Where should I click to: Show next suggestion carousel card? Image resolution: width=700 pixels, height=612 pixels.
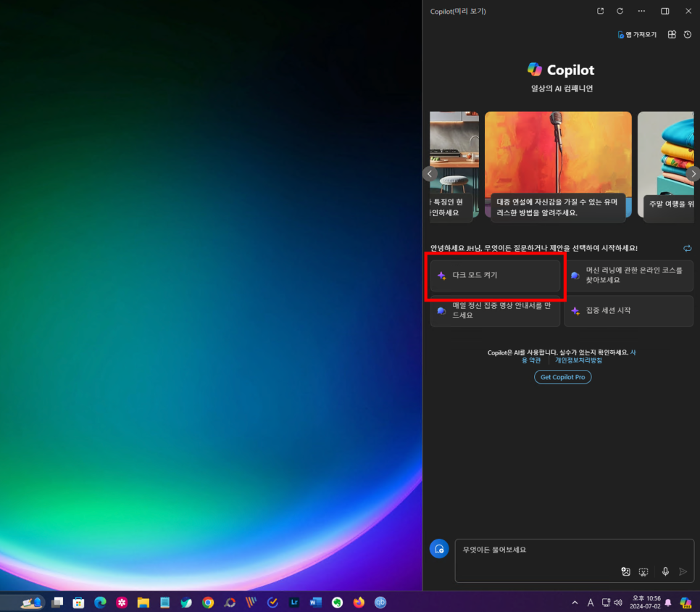(693, 174)
